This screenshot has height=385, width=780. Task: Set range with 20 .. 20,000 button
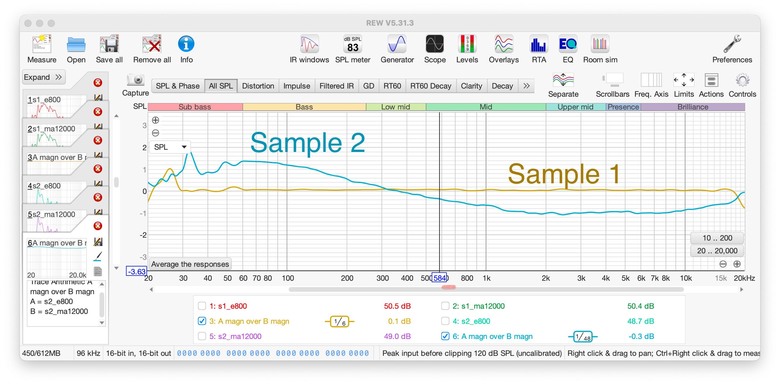[717, 251]
